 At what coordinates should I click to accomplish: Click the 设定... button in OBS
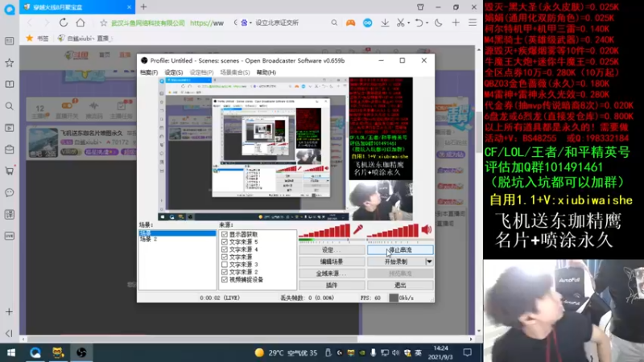[x=332, y=250]
